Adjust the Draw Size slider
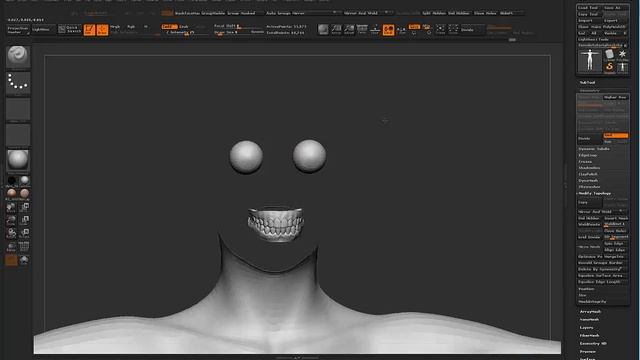Screen dimensions: 640x360 pyautogui.click(x=238, y=32)
